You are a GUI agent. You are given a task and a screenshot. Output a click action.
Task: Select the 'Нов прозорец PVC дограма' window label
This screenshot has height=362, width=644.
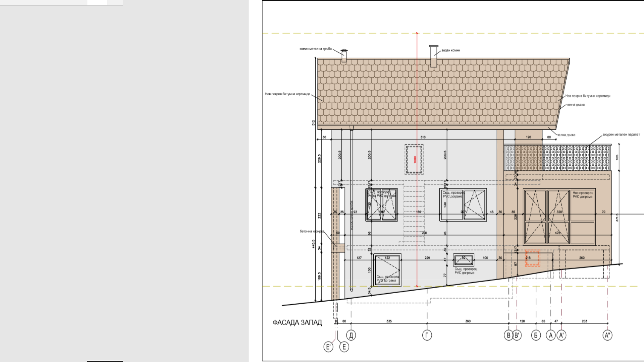[x=583, y=195]
